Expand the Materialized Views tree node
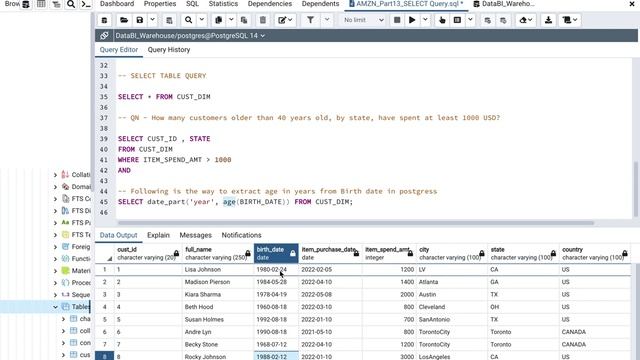 pyautogui.click(x=55, y=271)
